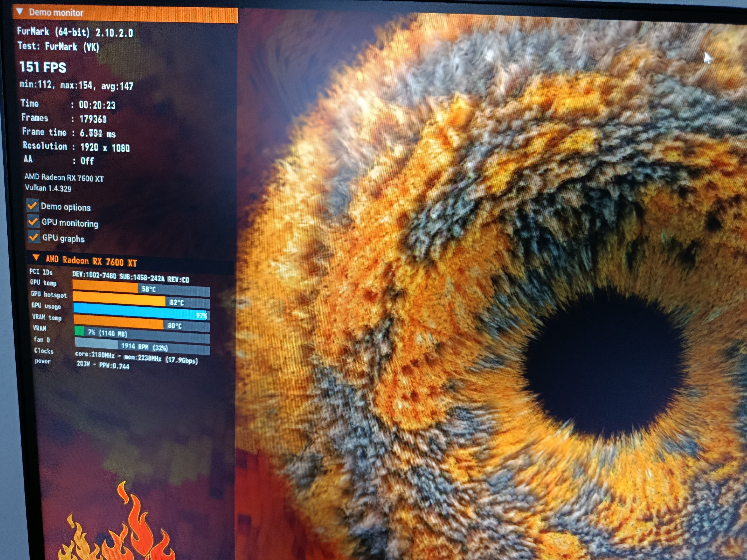Click the GPU hotspot 82°C bar

142,300
